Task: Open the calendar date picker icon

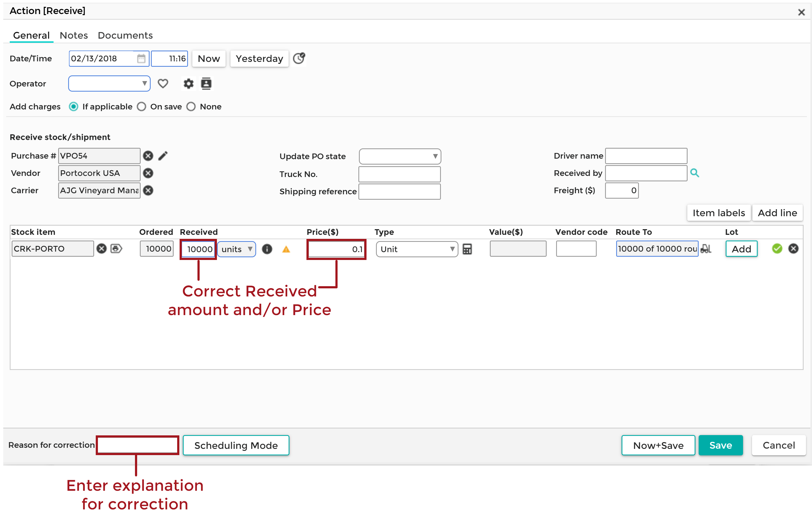Action: point(141,59)
